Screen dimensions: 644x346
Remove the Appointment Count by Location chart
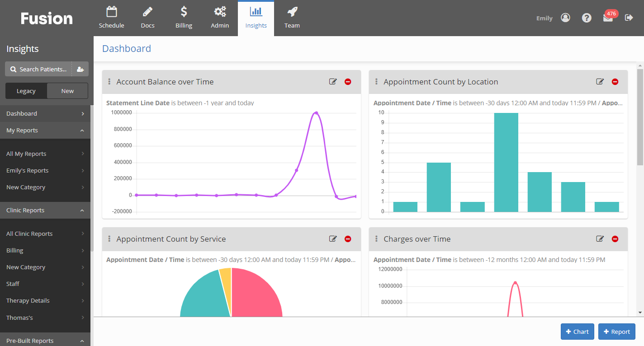click(x=615, y=82)
